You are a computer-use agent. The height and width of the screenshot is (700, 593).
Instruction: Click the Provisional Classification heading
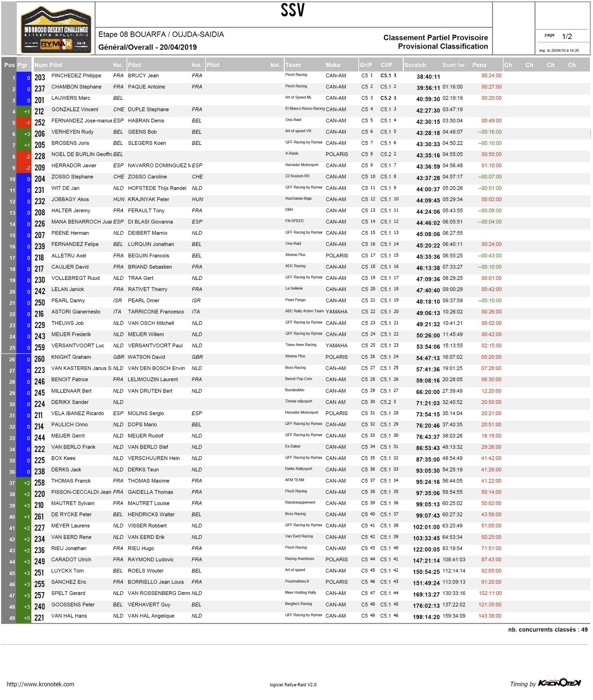tap(443, 46)
